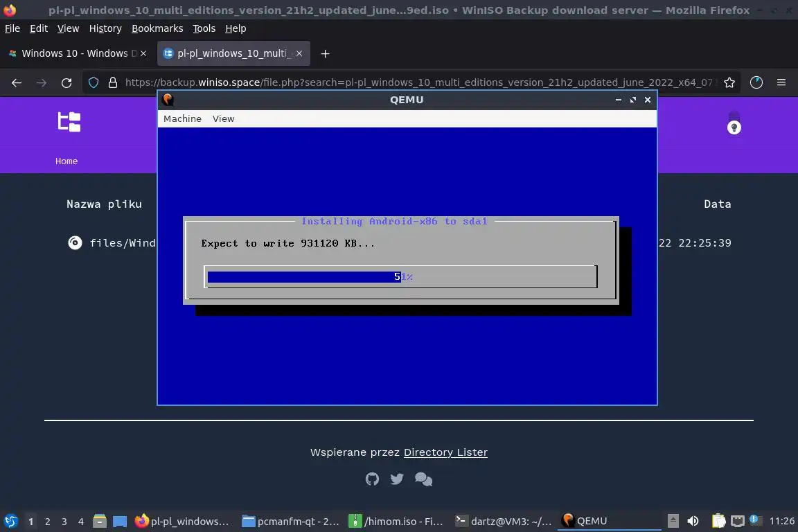Close the QEMU window
Image resolution: width=798 pixels, height=532 pixels.
[x=648, y=100]
